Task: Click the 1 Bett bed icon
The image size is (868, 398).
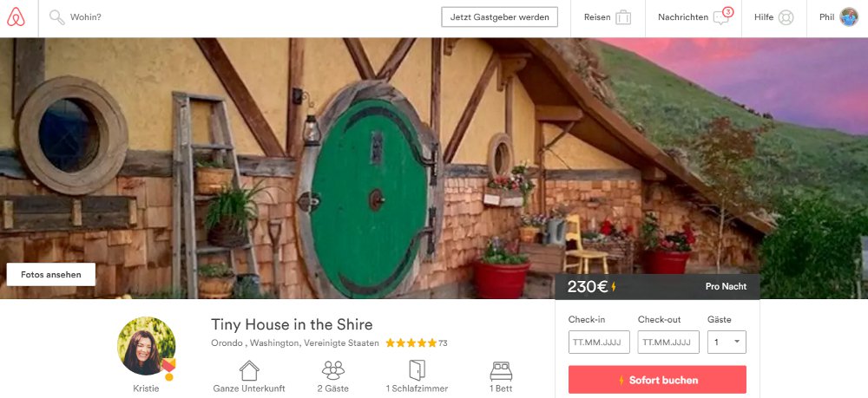Action: pos(501,371)
